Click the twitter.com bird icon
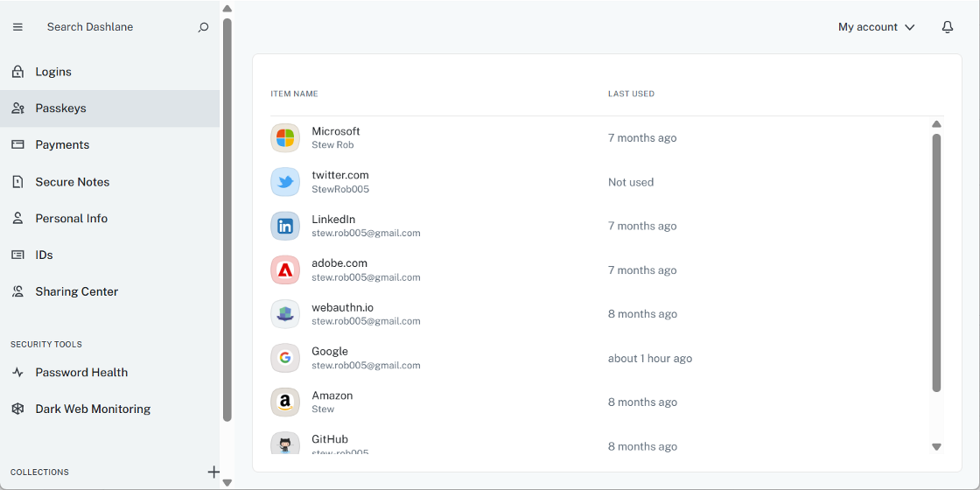Image resolution: width=980 pixels, height=490 pixels. coord(285,182)
